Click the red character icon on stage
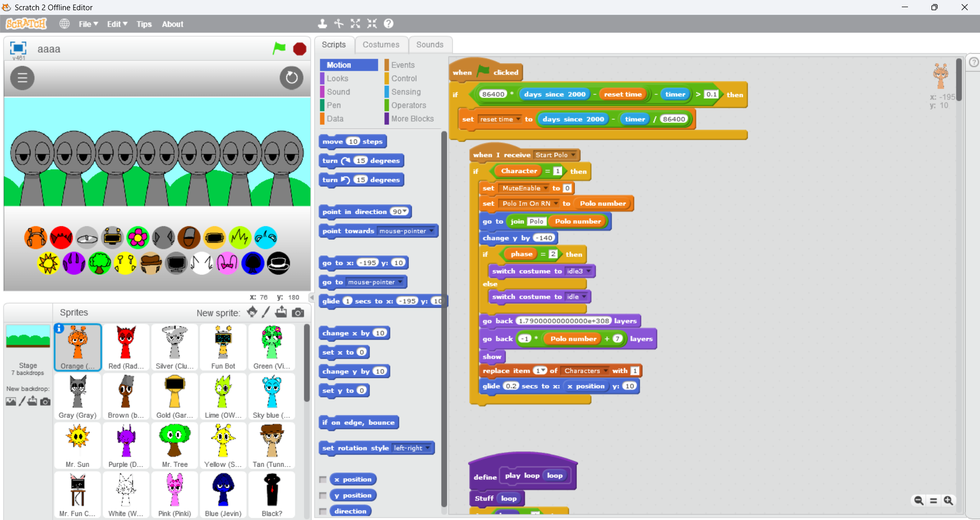The width and height of the screenshot is (980, 520). click(61, 238)
